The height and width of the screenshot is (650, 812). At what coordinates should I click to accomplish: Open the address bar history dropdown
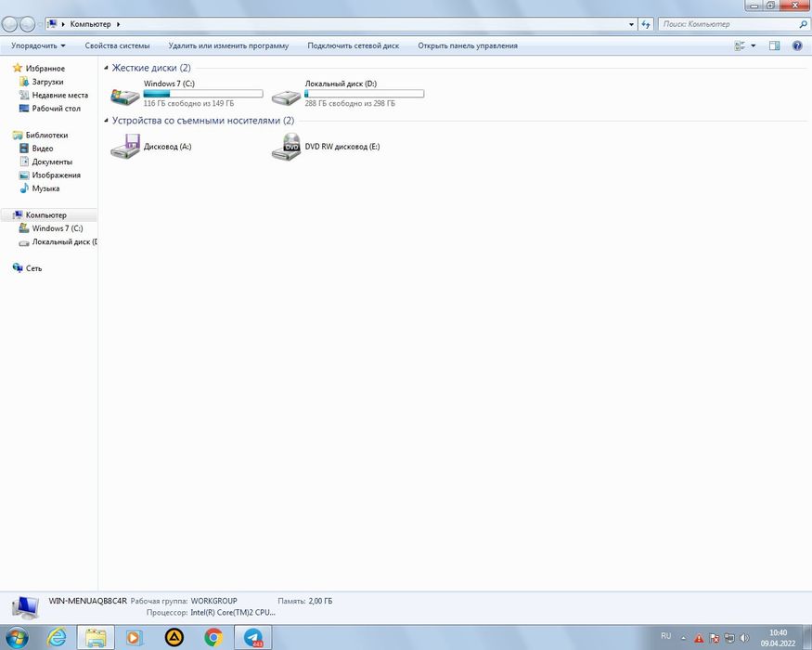(631, 24)
